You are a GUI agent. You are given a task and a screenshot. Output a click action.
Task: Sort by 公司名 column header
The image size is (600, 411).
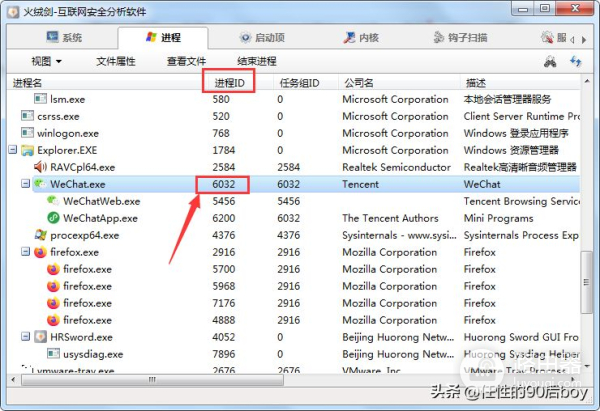[398, 83]
